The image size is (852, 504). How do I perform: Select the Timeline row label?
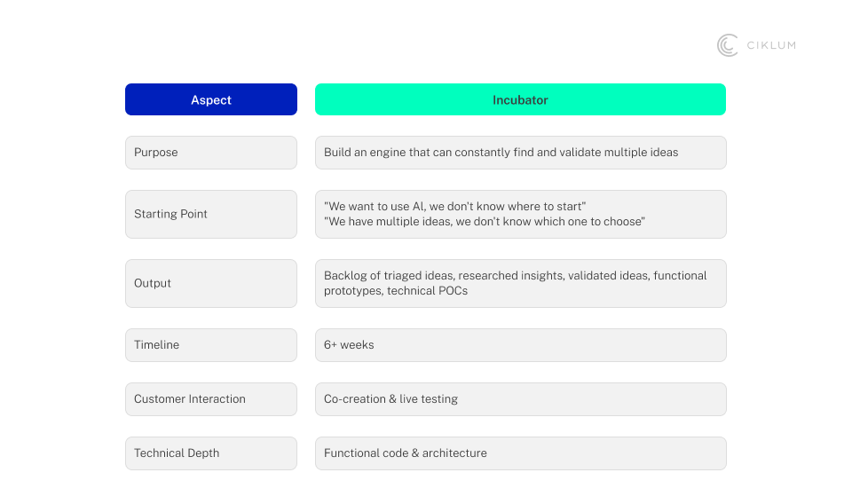pyautogui.click(x=156, y=345)
